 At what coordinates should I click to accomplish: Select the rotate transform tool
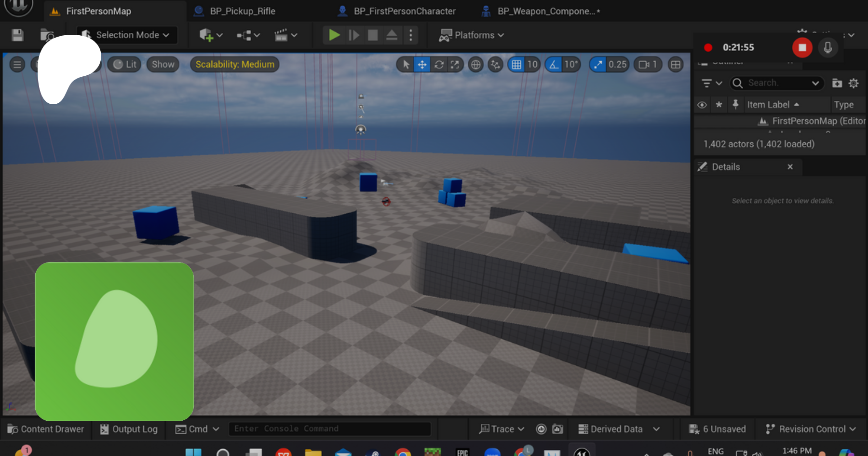(x=439, y=65)
